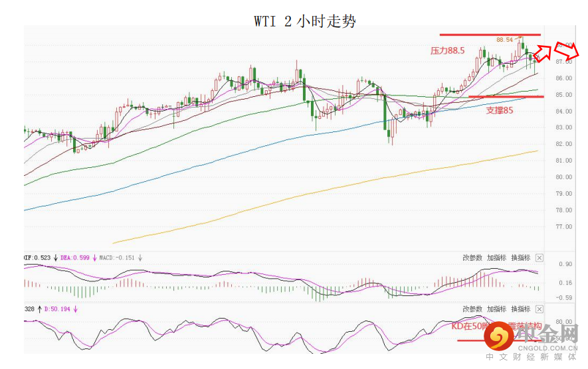Click the D:50.194 value label

coord(57,309)
